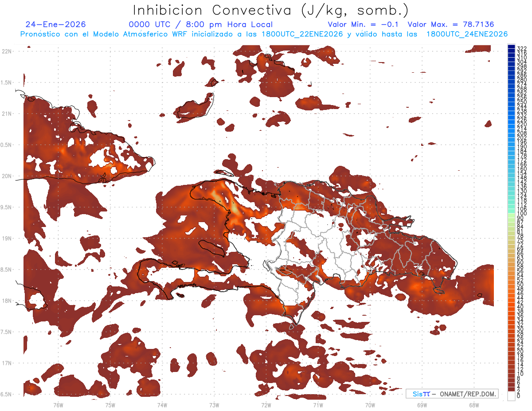Click the "124" colorbar label
The image size is (532, 411).
(x=522, y=196)
